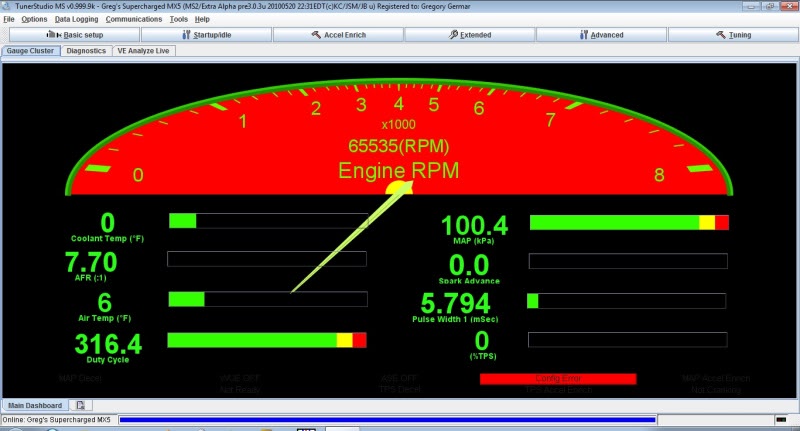800x431 pixels.
Task: Click the 65535(RPM) readout
Action: (399, 146)
